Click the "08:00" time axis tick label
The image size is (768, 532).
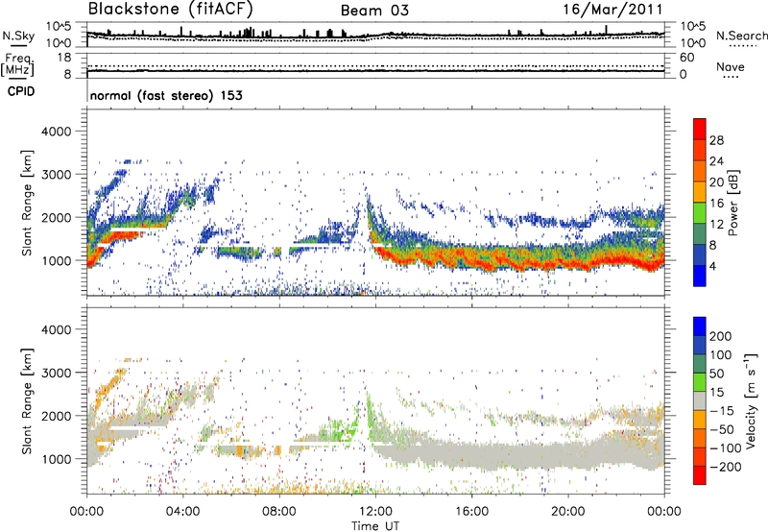point(279,512)
